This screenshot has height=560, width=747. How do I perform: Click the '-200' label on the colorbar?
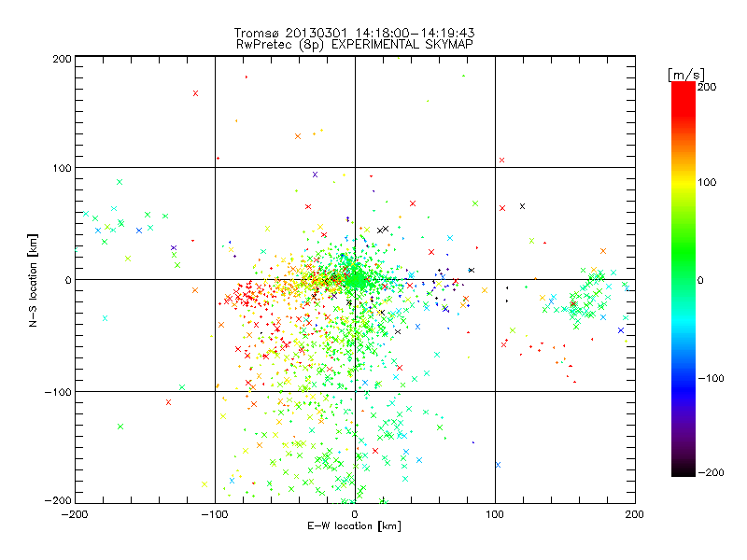(x=711, y=472)
